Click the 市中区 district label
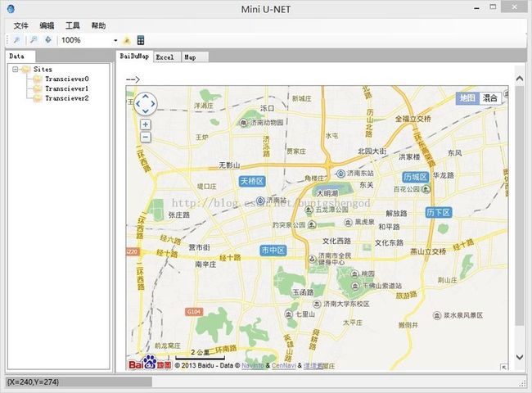532x393 pixels. click(x=273, y=251)
